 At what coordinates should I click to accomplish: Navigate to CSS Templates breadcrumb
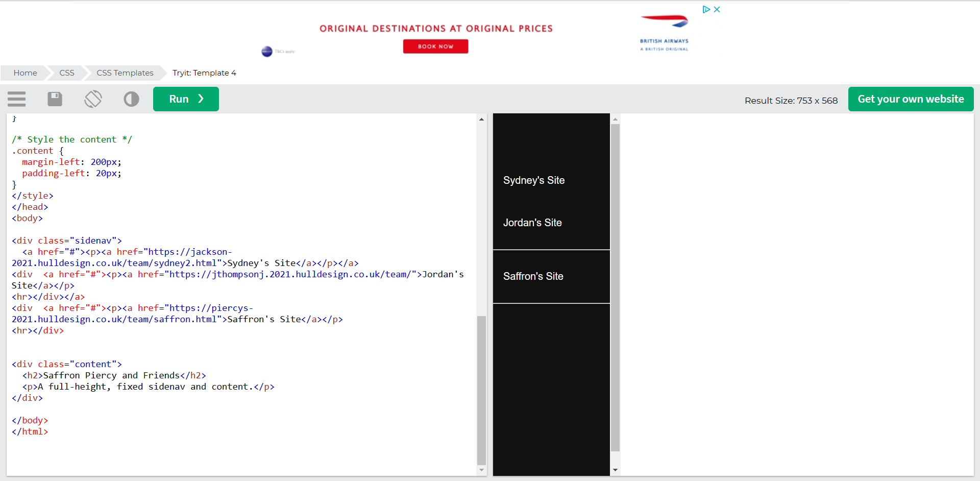point(125,73)
